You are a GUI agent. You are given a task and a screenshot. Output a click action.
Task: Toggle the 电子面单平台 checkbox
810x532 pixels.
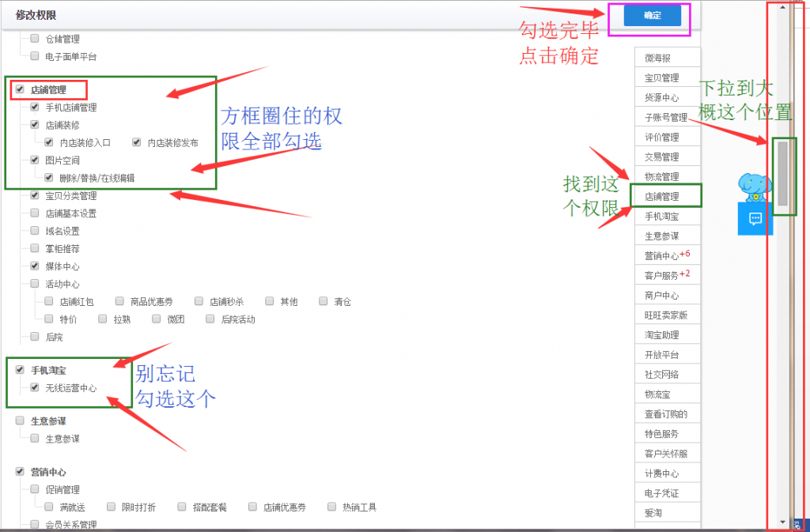click(35, 55)
